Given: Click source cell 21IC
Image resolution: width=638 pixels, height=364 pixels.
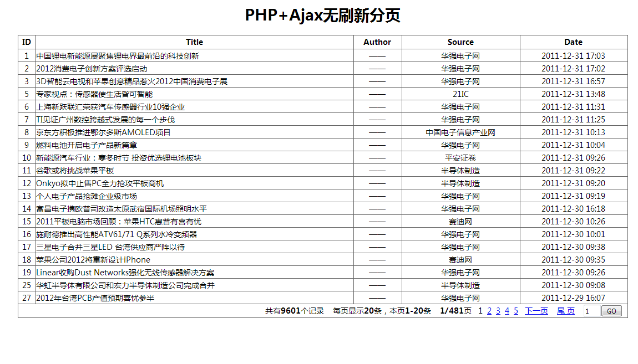Looking at the screenshot, I should (460, 94).
